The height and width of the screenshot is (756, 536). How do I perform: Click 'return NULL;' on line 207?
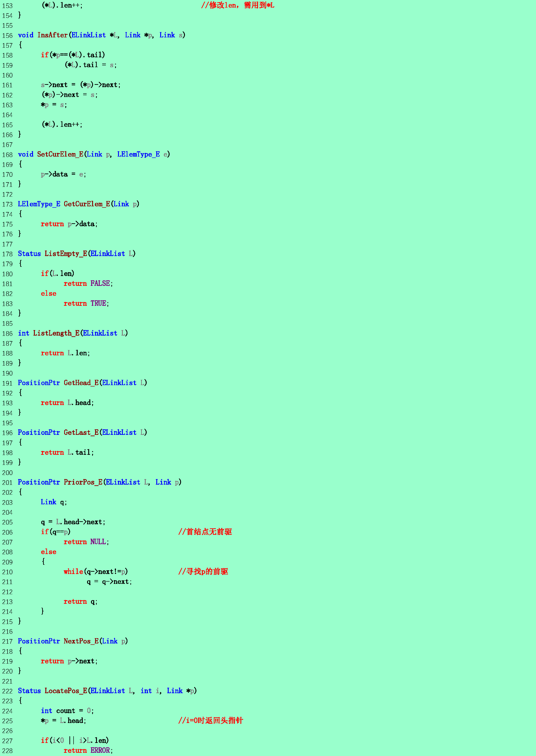[86, 542]
